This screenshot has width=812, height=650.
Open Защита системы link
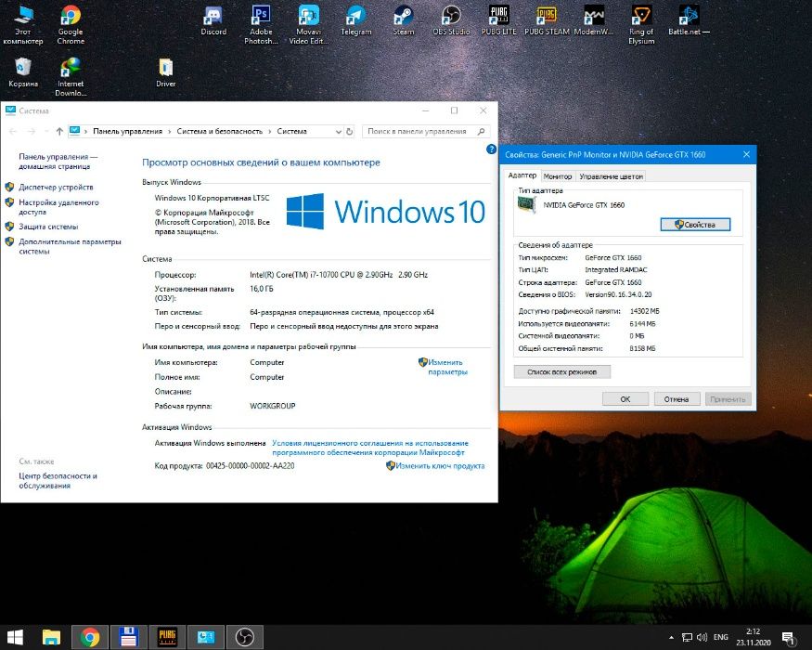coord(48,227)
